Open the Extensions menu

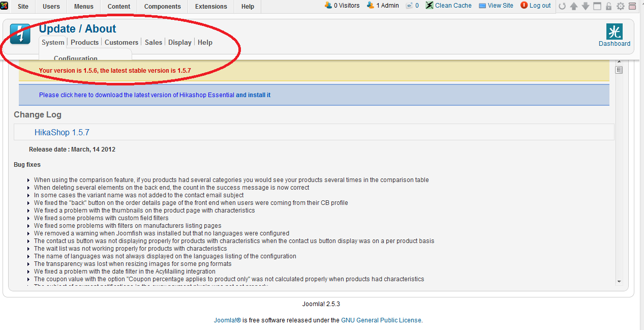pyautogui.click(x=211, y=7)
